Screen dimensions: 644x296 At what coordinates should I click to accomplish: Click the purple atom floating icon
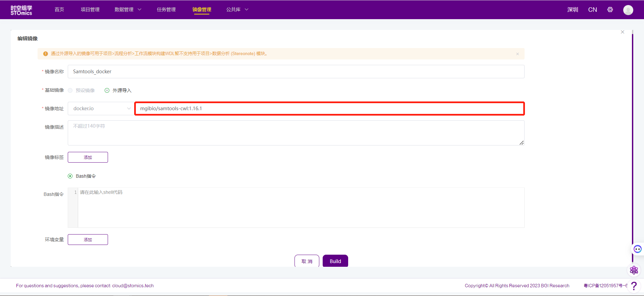(634, 270)
